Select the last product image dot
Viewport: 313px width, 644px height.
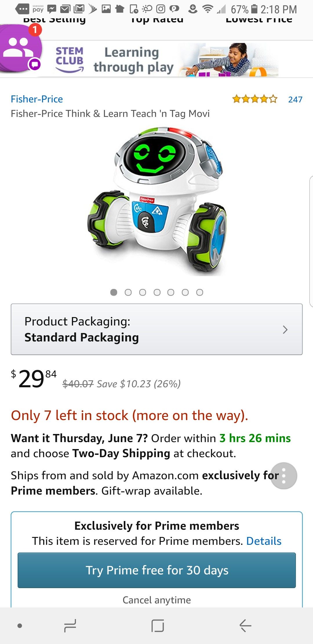pyautogui.click(x=200, y=292)
